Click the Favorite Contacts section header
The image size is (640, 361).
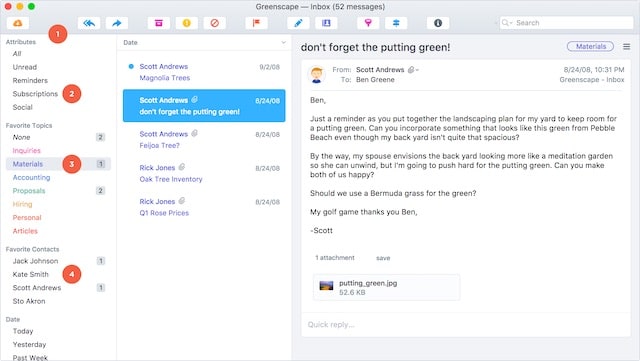[32, 249]
